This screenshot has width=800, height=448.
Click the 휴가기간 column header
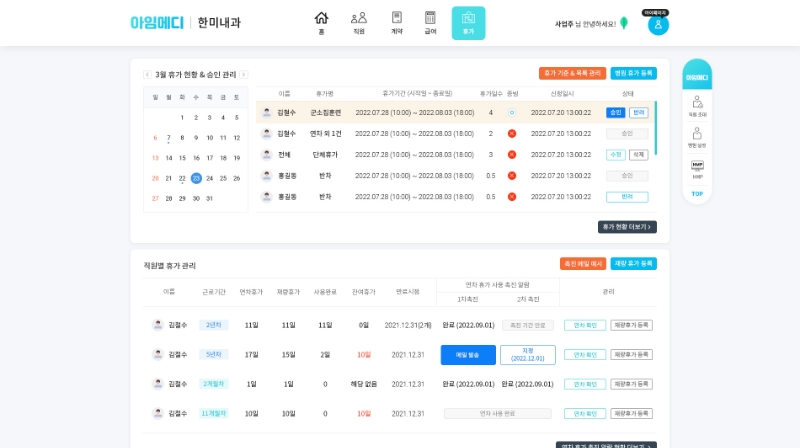(417, 93)
